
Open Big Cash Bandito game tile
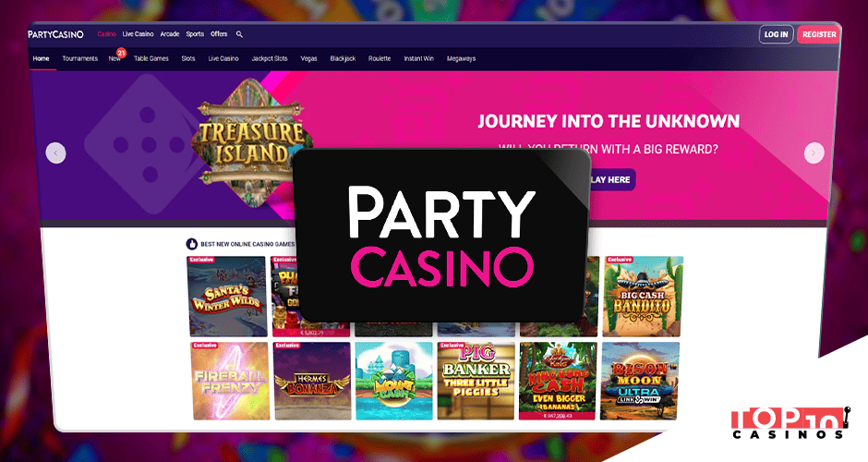click(x=643, y=297)
